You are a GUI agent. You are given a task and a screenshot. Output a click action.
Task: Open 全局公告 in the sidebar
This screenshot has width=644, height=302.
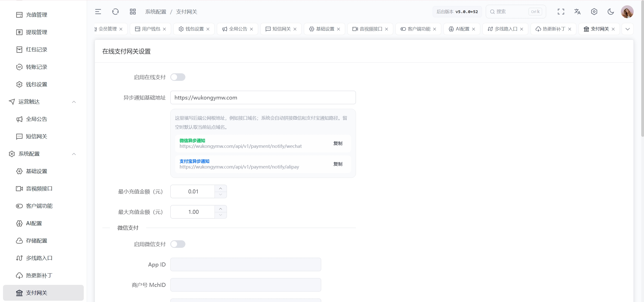[43, 119]
